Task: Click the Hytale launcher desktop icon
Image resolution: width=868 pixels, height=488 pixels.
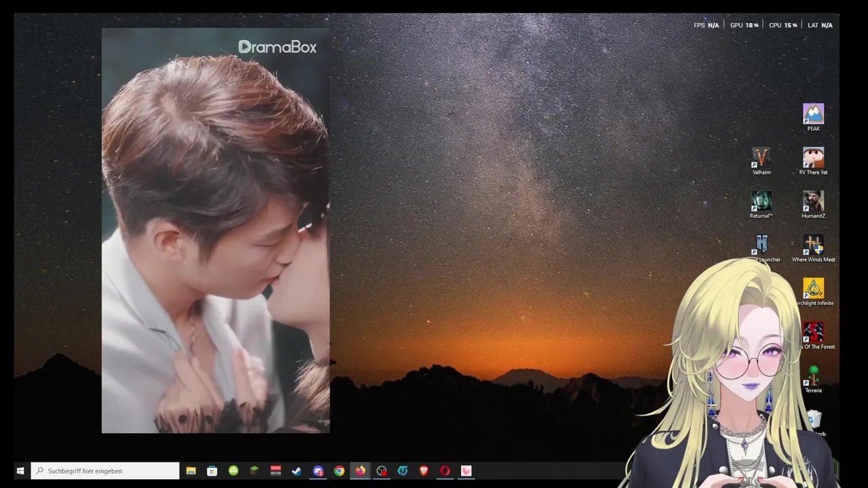Action: click(x=762, y=249)
